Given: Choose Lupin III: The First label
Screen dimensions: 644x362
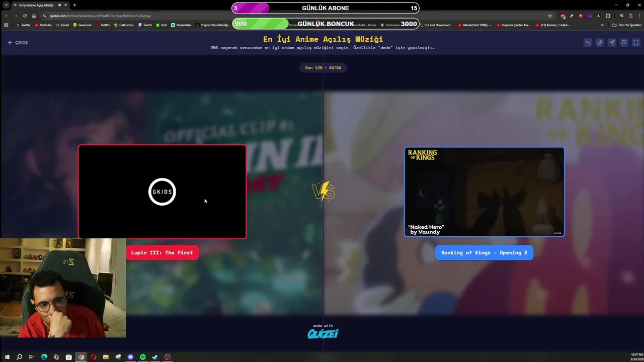Looking at the screenshot, I should (x=162, y=253).
